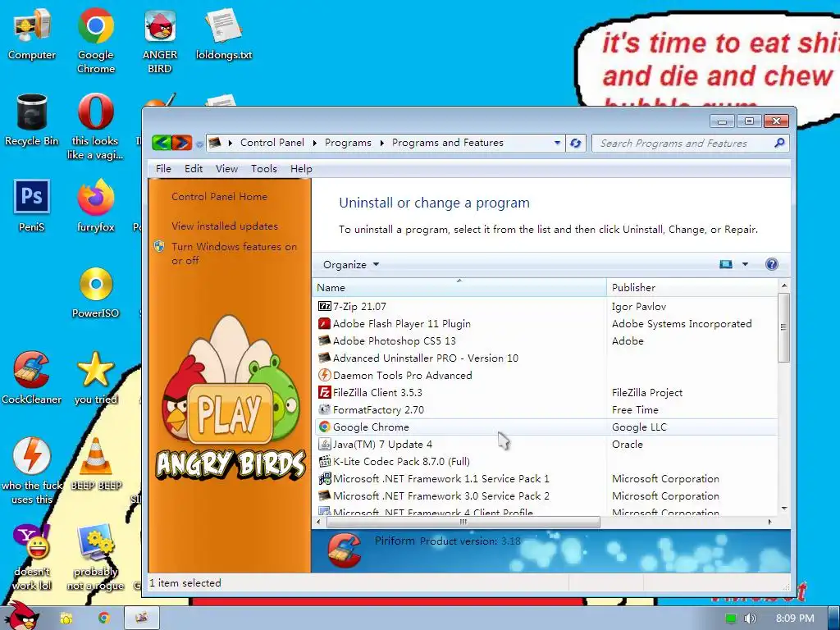This screenshot has width=840, height=630.
Task: Click the change view icon
Action: 726,264
